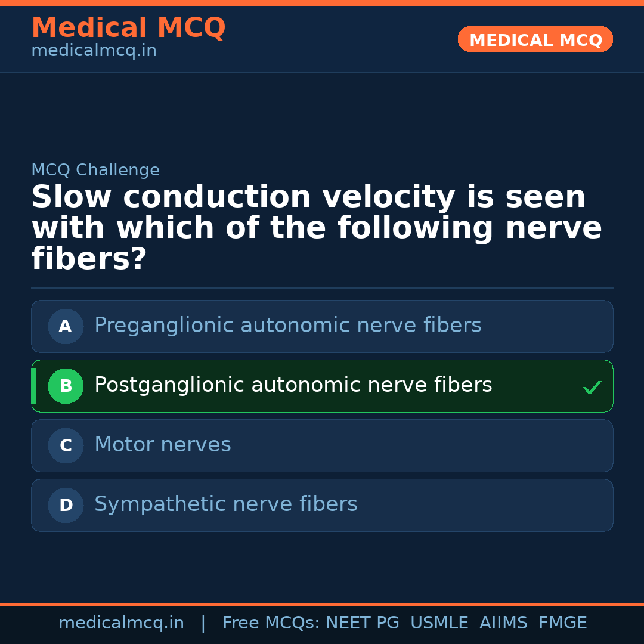This screenshot has width=644, height=644.
Task: Click the MCQ Challenge label
Action: [x=95, y=170]
